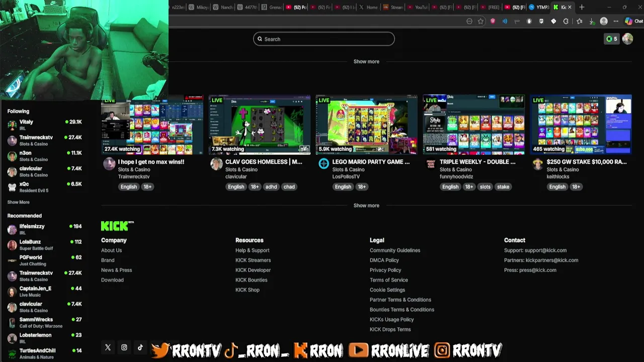Switch to the Nanch browser tab
Screen dimensions: 644x362
tap(222, 7)
